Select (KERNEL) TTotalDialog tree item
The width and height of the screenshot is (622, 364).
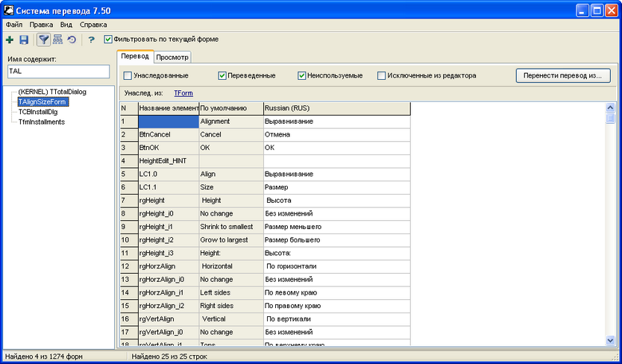click(x=52, y=92)
